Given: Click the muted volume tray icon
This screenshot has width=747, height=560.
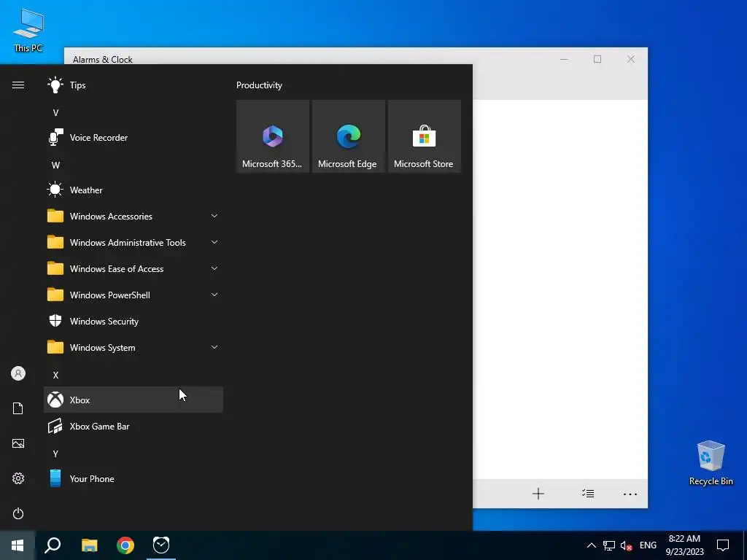Looking at the screenshot, I should click(x=627, y=545).
